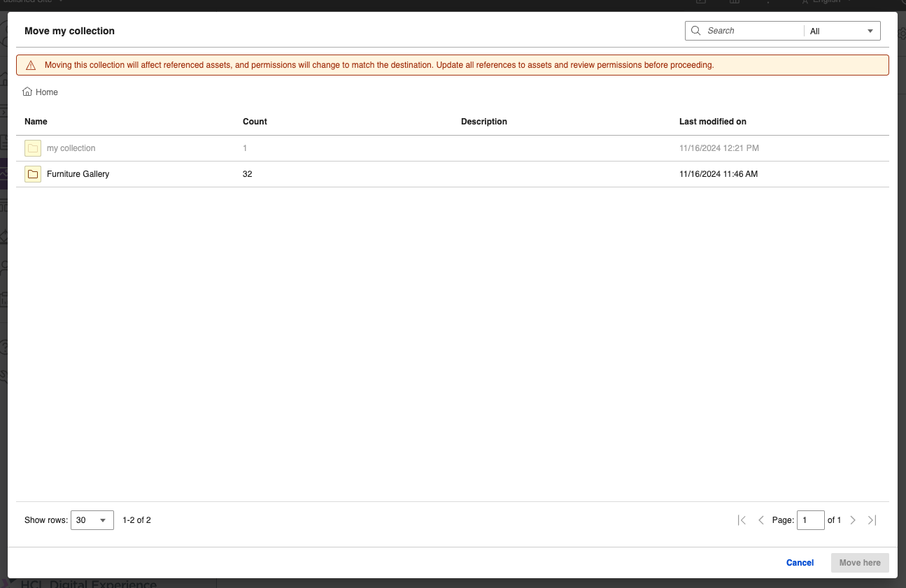The height and width of the screenshot is (588, 906).
Task: Click the folder icon beside Furniture Gallery
Action: point(33,173)
